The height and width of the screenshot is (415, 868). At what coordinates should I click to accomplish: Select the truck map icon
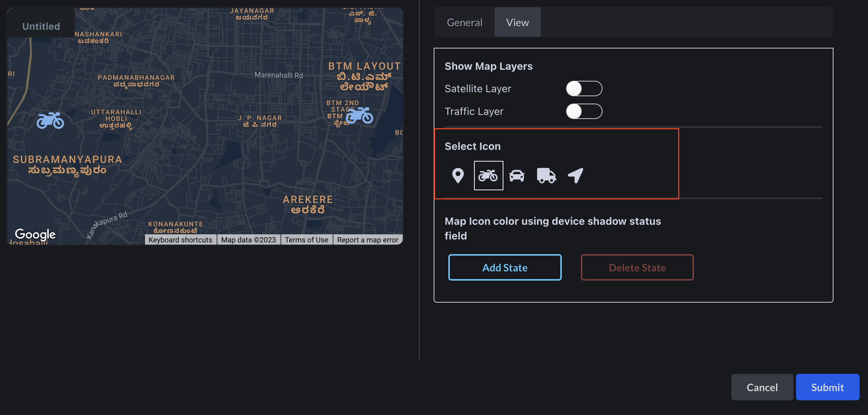[x=546, y=176]
